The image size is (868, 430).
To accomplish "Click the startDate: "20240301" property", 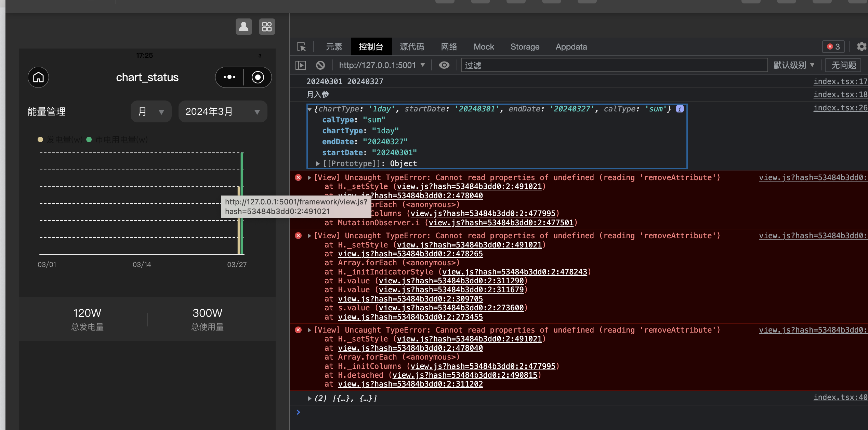I will [369, 152].
